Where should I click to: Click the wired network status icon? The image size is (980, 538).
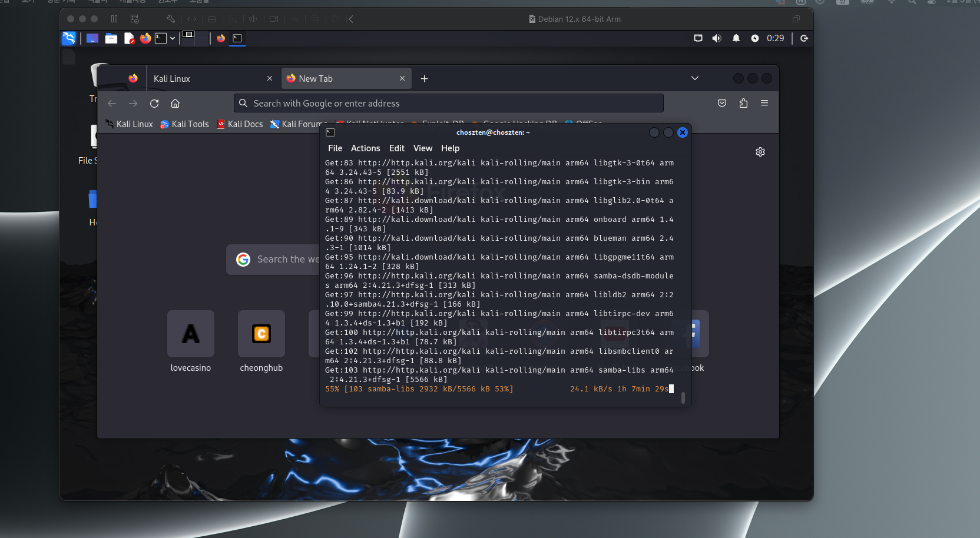point(698,38)
